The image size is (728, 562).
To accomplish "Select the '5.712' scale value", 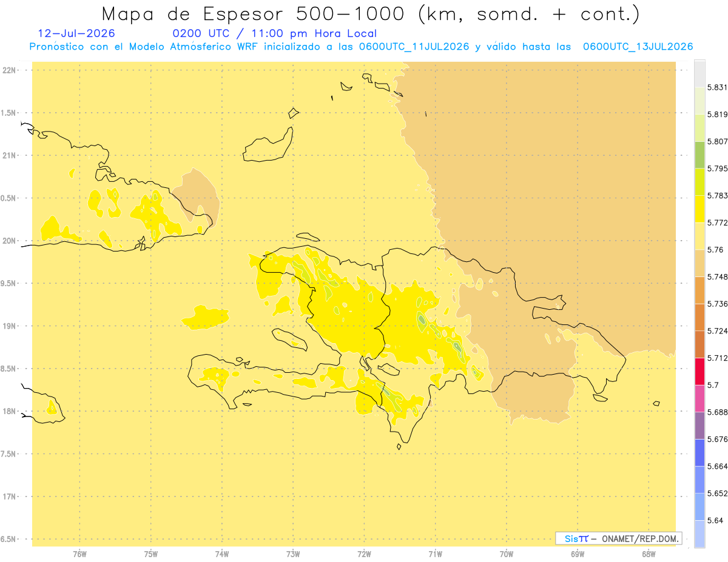I will pyautogui.click(x=717, y=358).
